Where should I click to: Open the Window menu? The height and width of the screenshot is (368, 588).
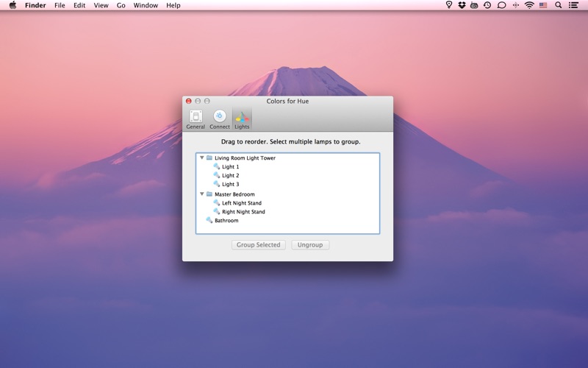[x=146, y=5]
